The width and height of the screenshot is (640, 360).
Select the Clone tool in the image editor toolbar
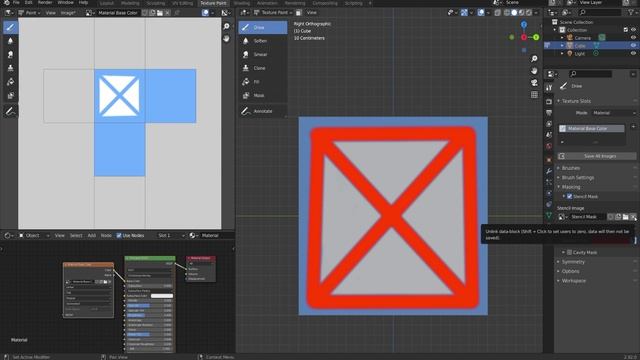click(11, 68)
